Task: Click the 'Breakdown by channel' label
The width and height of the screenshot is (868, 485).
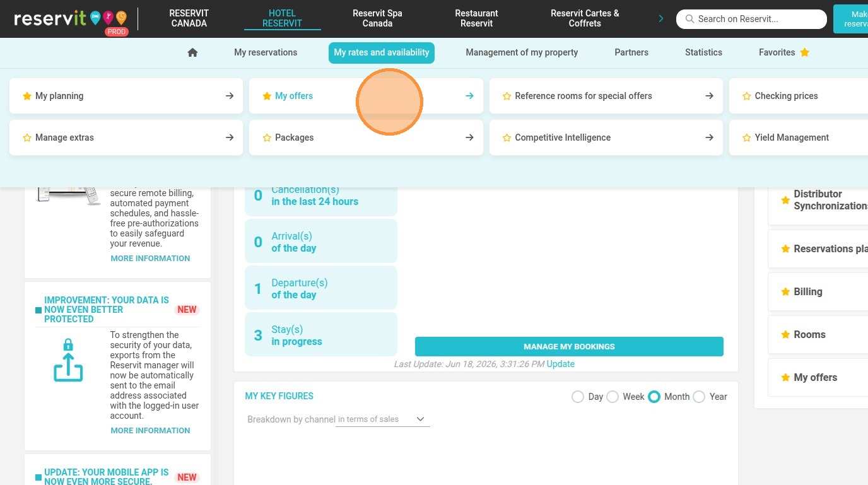Action: coord(291,419)
